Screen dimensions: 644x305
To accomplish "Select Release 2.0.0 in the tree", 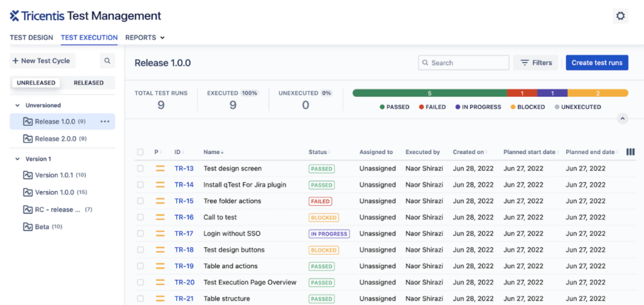I will click(62, 139).
